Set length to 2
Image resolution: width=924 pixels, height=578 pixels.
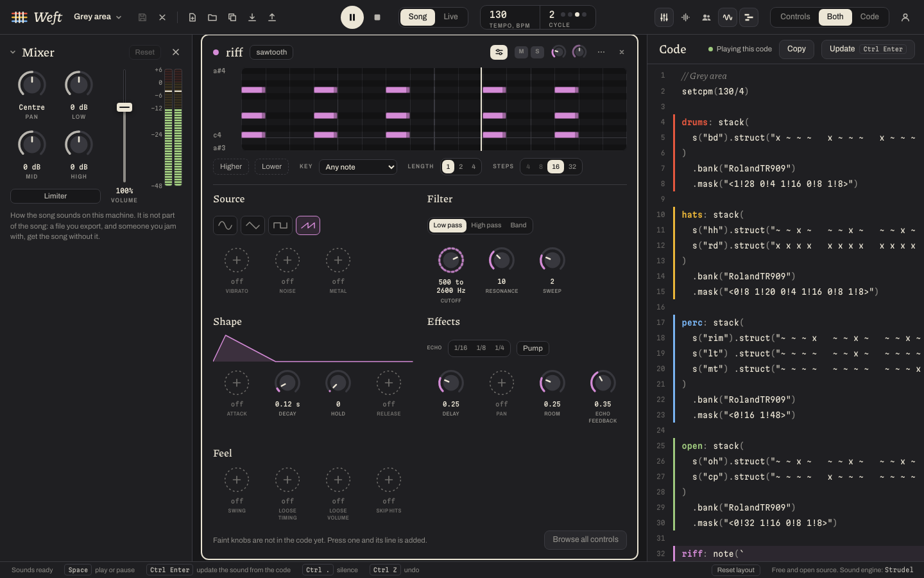pos(461,166)
